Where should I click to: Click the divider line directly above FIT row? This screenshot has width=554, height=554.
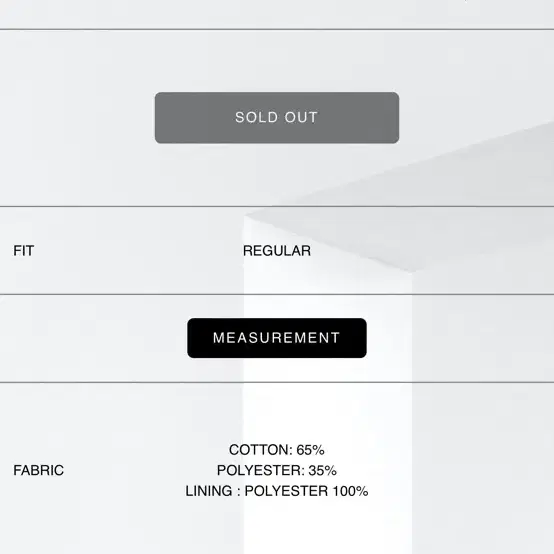point(277,206)
